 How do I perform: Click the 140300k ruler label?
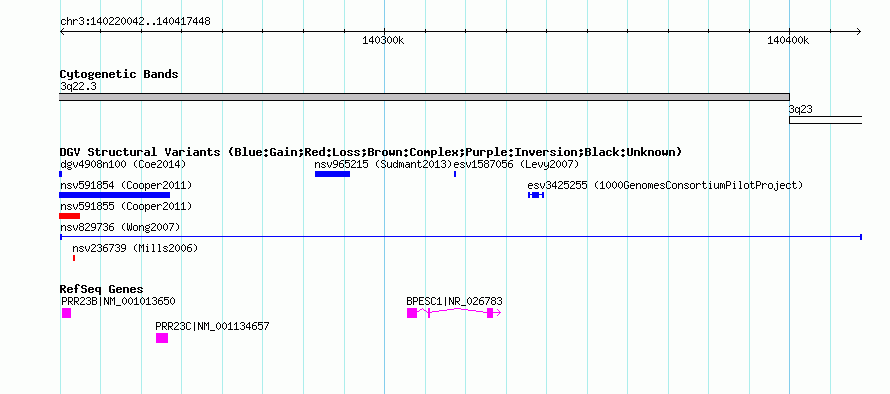pos(383,40)
